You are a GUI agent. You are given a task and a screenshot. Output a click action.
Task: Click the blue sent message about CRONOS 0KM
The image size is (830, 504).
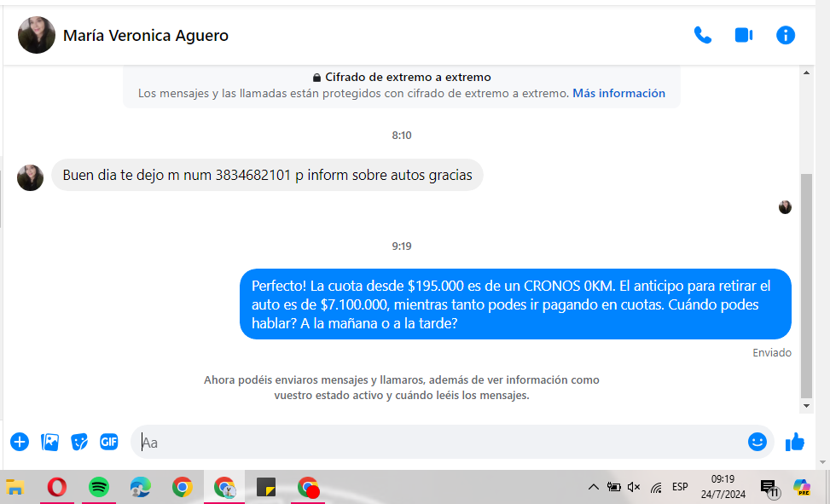[x=515, y=304]
